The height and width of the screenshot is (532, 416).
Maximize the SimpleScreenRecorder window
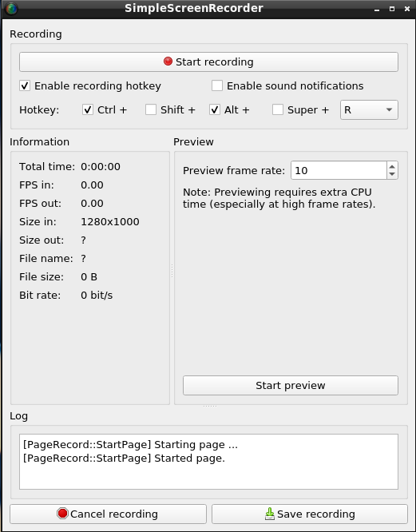click(x=392, y=9)
